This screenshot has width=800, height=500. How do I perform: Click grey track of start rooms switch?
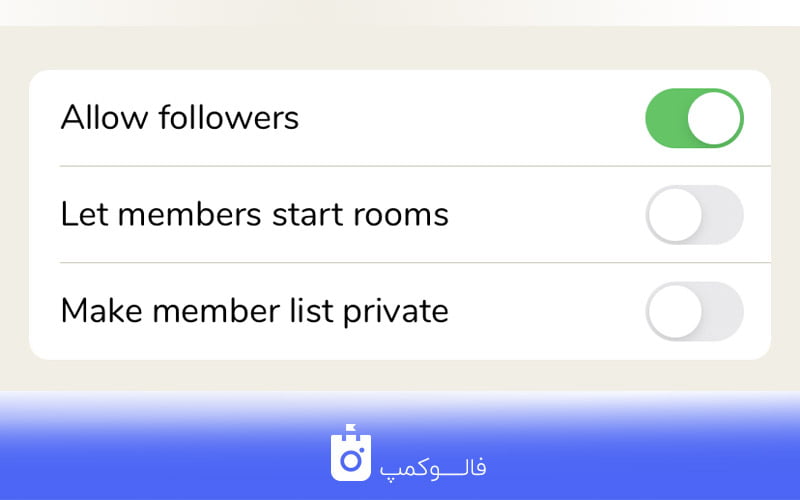[x=723, y=214]
